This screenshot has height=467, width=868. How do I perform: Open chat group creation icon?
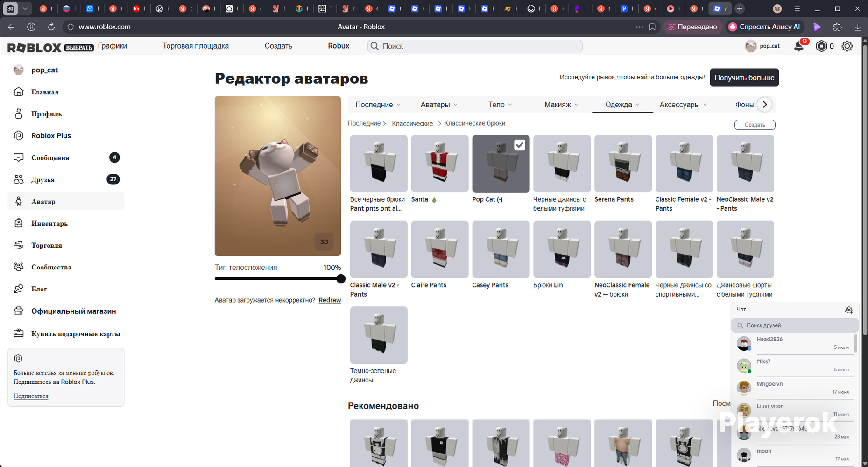click(849, 310)
